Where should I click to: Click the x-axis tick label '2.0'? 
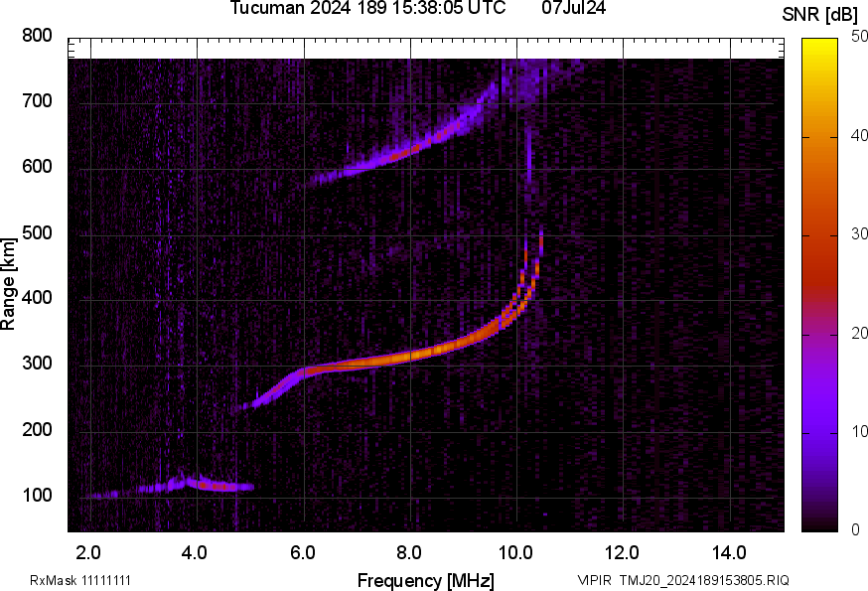[88, 552]
